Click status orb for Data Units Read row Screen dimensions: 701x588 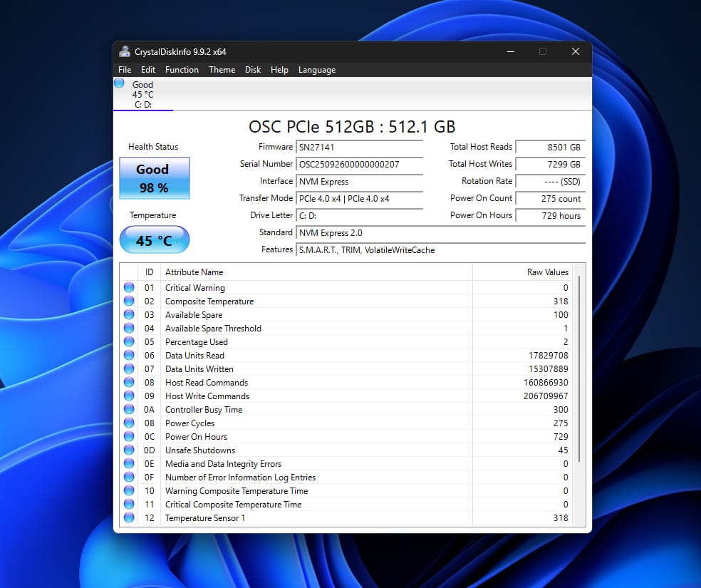click(129, 355)
